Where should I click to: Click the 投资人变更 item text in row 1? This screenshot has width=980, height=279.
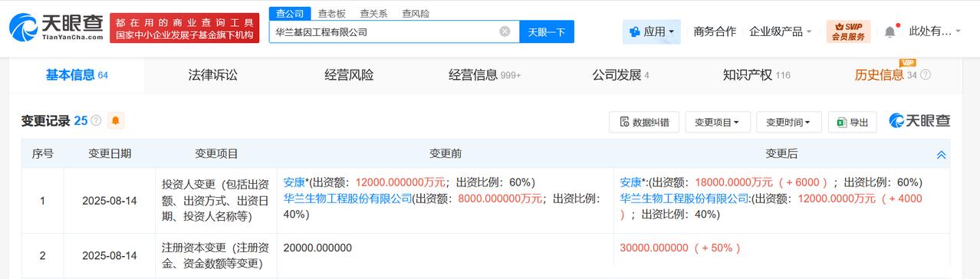click(x=215, y=200)
